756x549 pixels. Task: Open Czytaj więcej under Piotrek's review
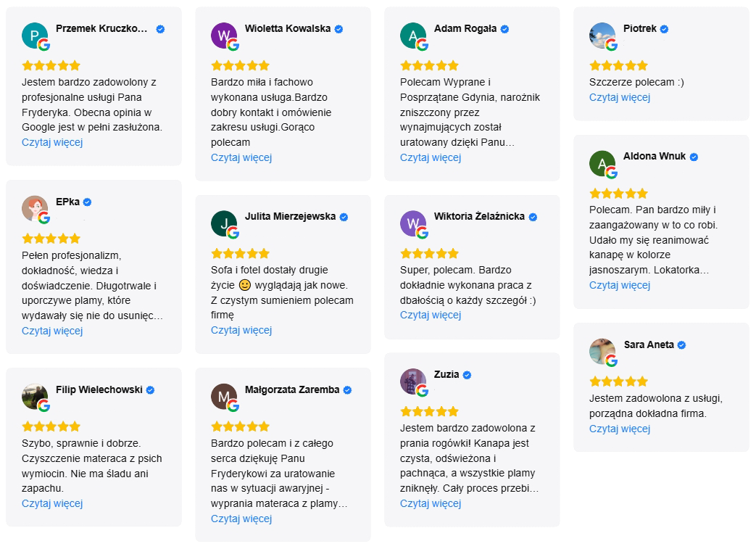coord(620,97)
